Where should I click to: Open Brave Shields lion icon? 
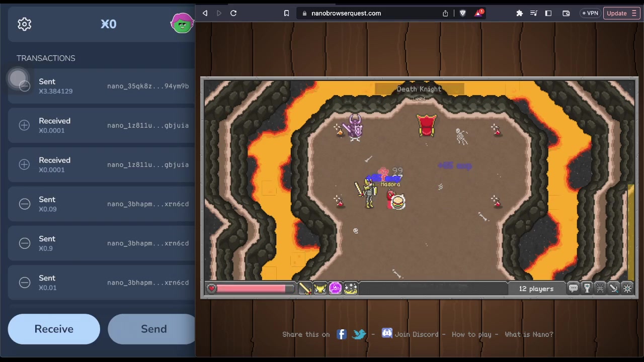[x=463, y=13]
